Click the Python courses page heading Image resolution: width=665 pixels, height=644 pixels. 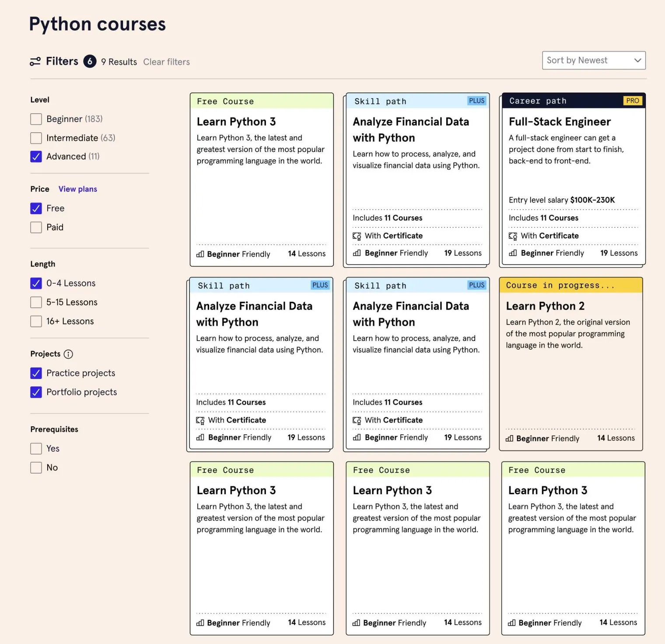98,24
